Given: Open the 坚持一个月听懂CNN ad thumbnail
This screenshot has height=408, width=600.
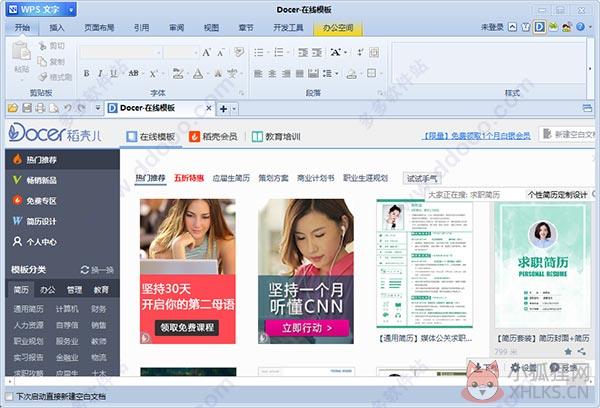Looking at the screenshot, I should pyautogui.click(x=306, y=271).
